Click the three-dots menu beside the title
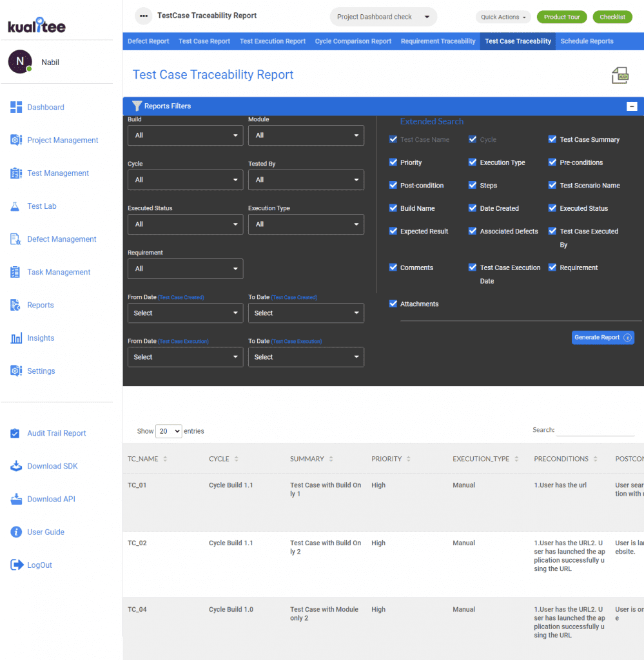 tap(144, 16)
